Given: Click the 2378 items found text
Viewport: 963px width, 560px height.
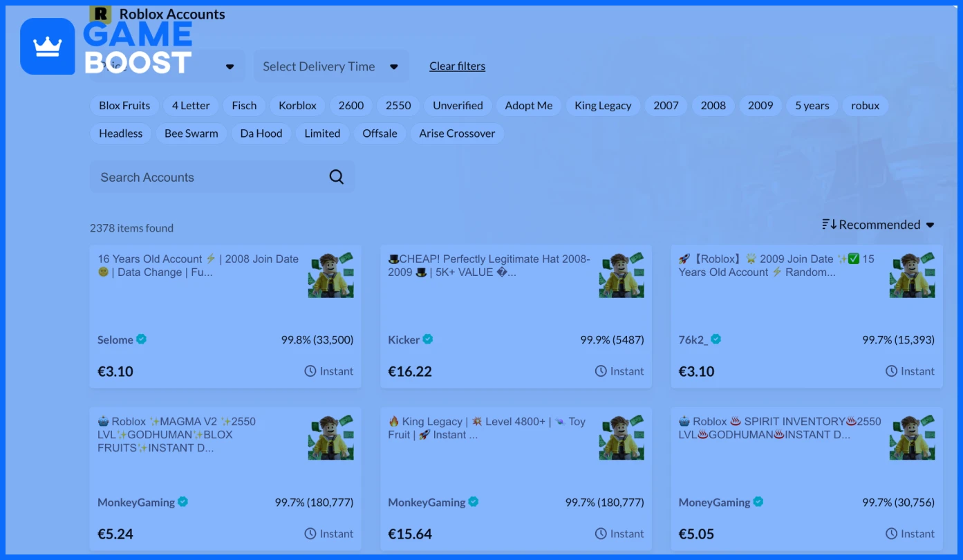Looking at the screenshot, I should point(131,227).
